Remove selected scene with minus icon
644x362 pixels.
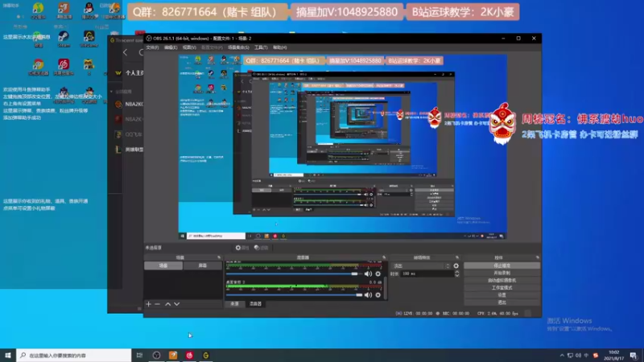pos(157,304)
